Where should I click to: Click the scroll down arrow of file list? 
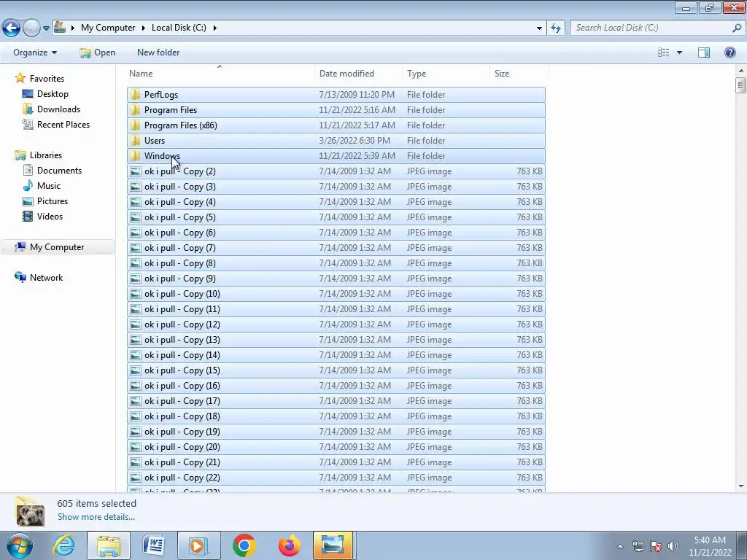point(741,486)
